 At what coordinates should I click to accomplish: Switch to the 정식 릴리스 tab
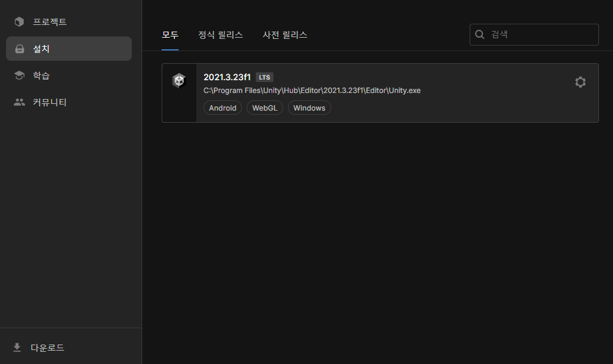click(221, 35)
